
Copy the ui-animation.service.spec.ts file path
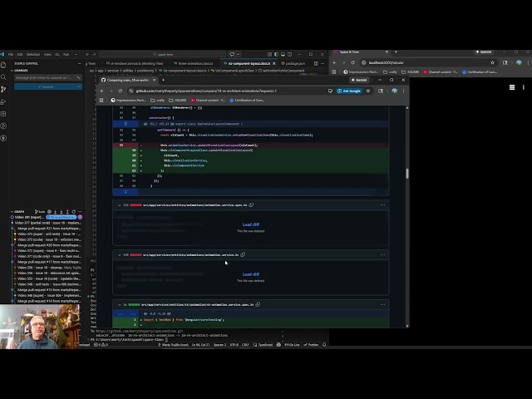coord(258,305)
